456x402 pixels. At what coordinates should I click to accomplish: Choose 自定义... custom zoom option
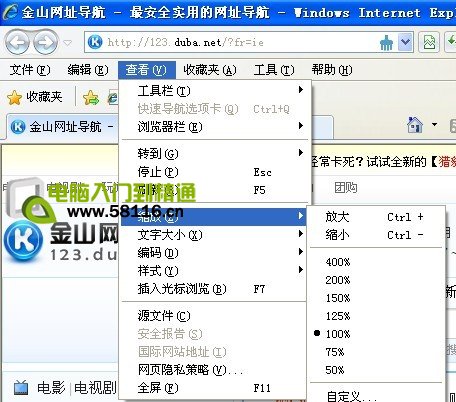(x=376, y=396)
